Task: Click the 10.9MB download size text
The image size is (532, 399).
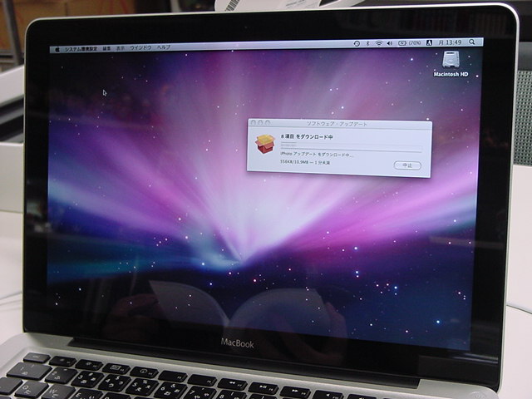Action: (299, 162)
